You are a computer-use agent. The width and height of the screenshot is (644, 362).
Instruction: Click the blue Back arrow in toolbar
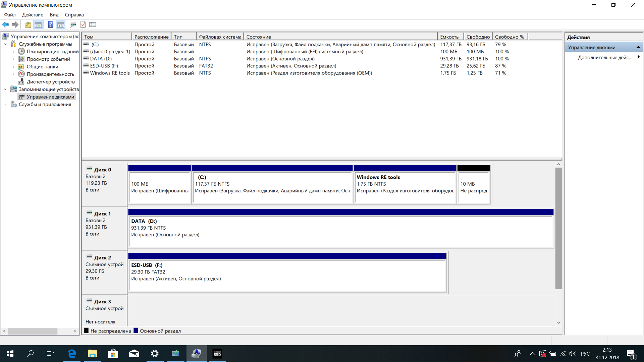tap(5, 24)
